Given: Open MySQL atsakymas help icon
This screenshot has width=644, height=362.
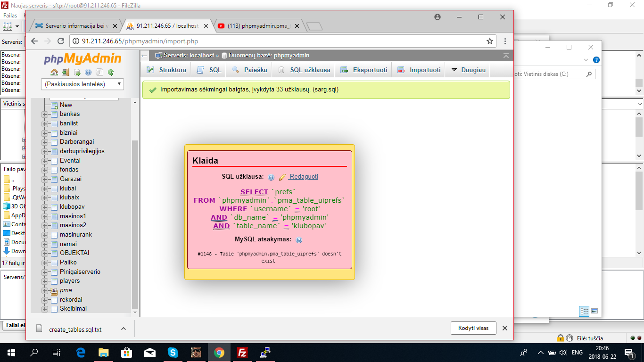Looking at the screenshot, I should pos(299,240).
